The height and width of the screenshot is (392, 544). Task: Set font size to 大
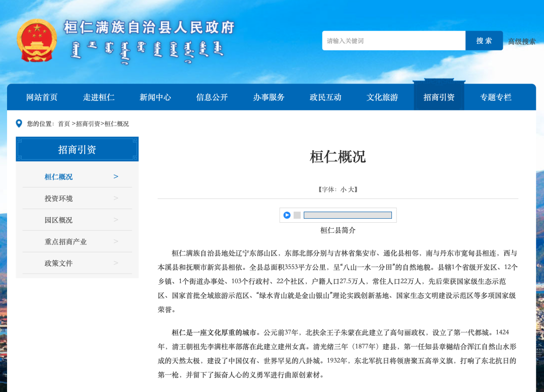coord(351,189)
